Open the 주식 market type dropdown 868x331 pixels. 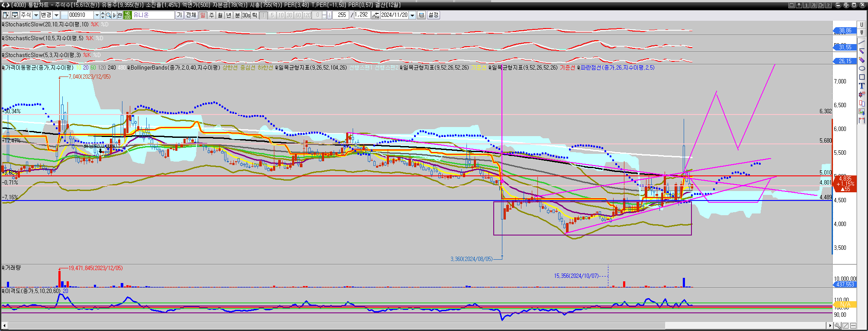pos(36,15)
